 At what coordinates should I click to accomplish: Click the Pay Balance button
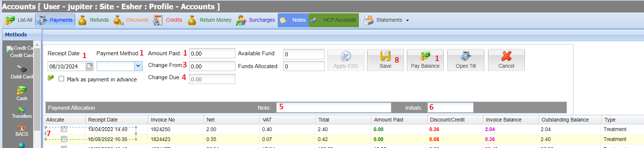click(425, 60)
